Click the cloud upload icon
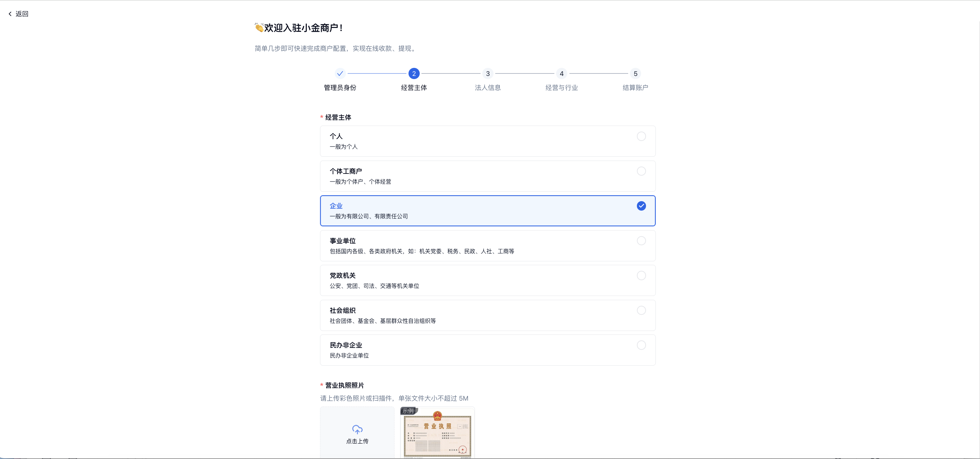 357,430
